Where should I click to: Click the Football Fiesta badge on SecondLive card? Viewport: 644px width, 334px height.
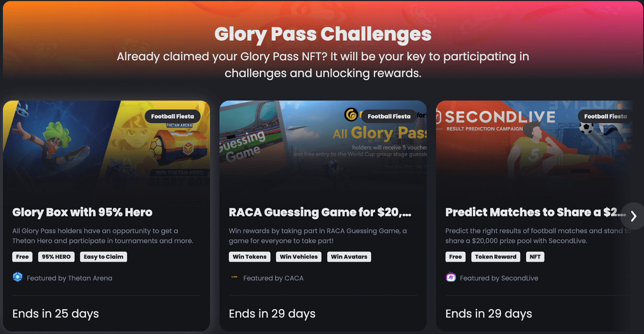[x=605, y=116]
